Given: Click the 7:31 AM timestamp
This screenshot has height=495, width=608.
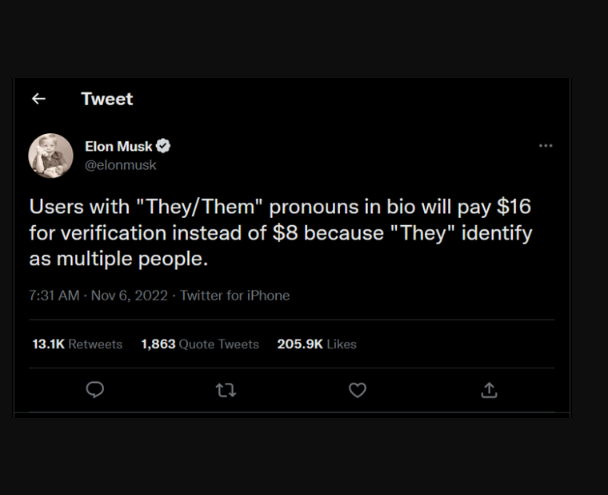Looking at the screenshot, I should 55,295.
